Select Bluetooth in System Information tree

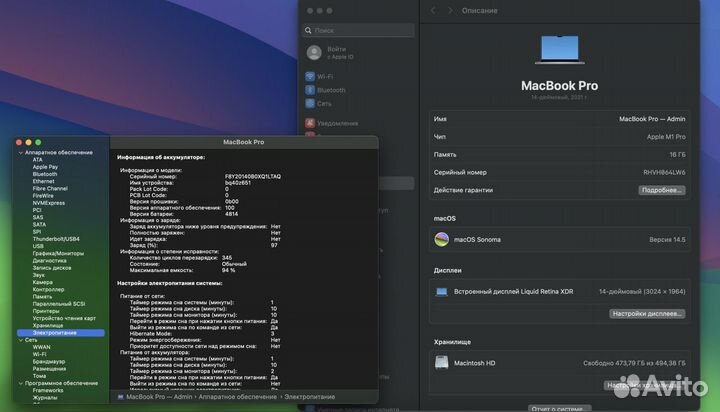pyautogui.click(x=45, y=174)
